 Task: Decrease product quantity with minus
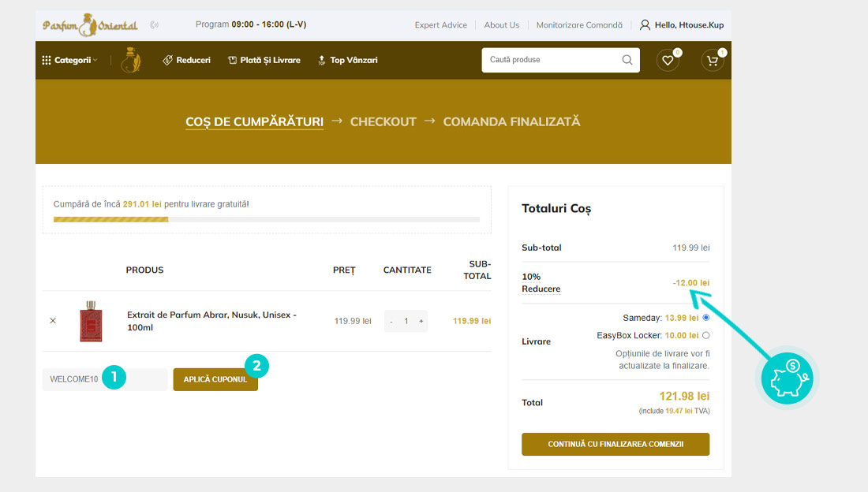[391, 322]
